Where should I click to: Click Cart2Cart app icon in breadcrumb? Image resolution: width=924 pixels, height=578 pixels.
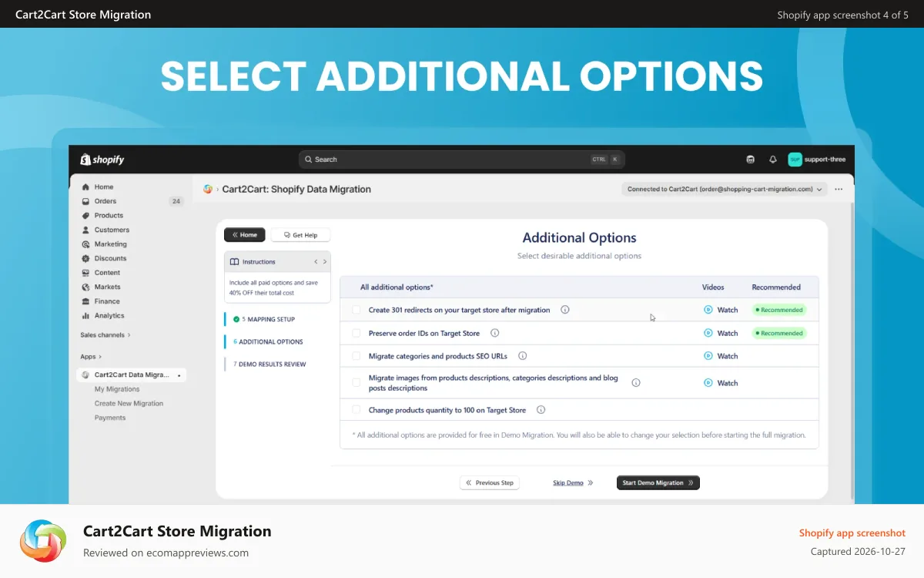[208, 189]
